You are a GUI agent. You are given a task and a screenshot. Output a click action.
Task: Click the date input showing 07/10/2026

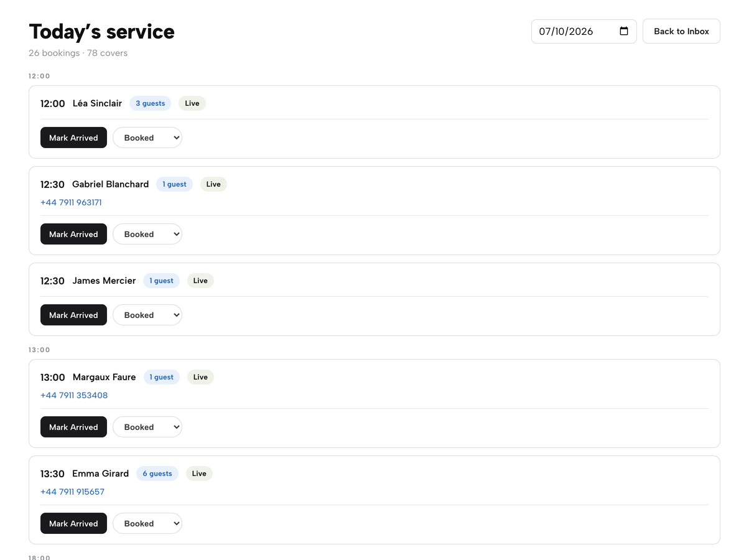[584, 31]
